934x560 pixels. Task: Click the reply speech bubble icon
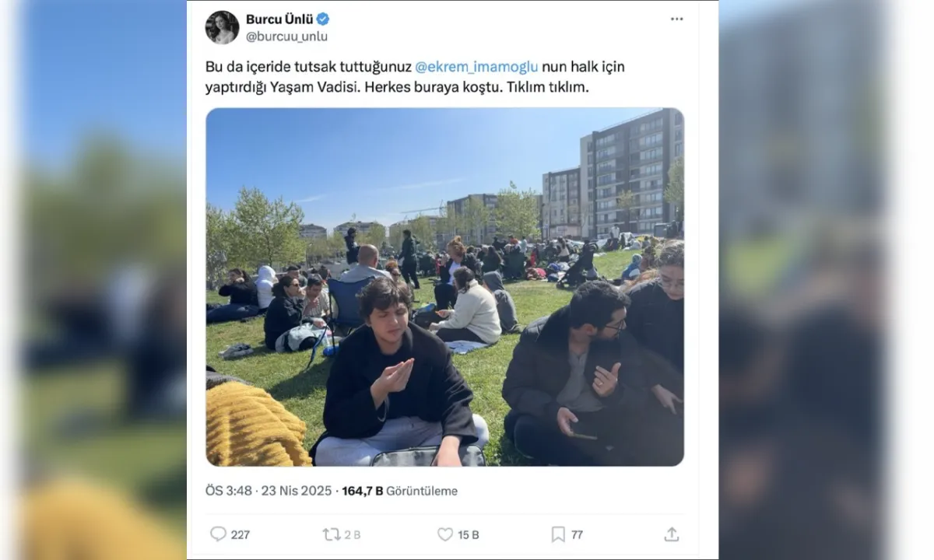[218, 534]
